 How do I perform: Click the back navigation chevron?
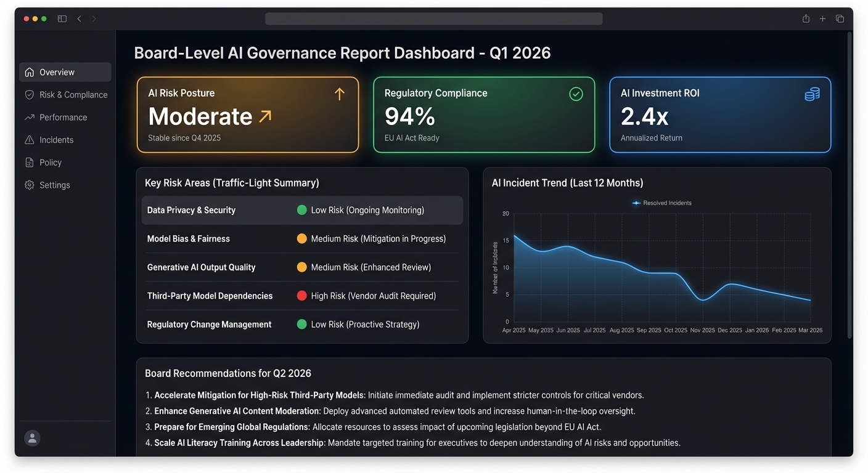click(x=80, y=18)
